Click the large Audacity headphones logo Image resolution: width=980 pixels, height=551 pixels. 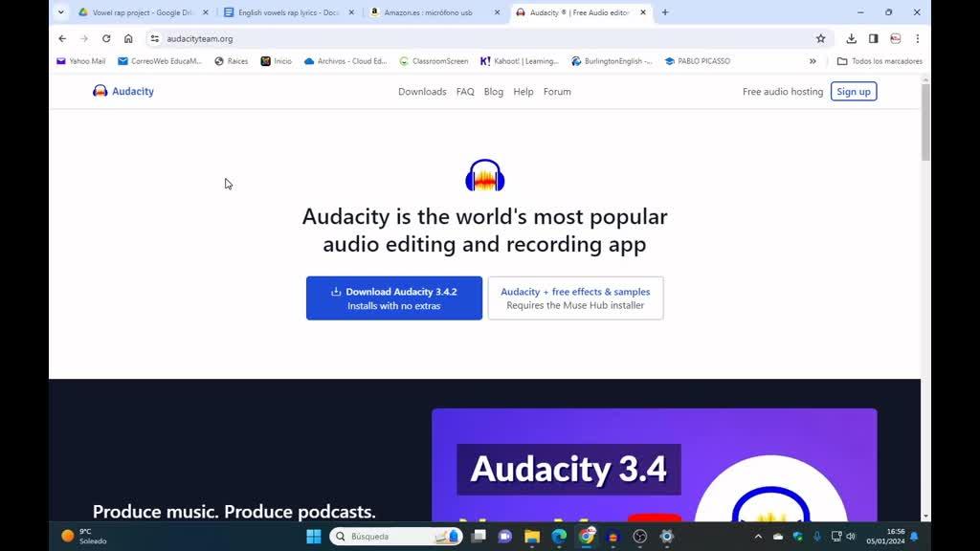tap(484, 175)
